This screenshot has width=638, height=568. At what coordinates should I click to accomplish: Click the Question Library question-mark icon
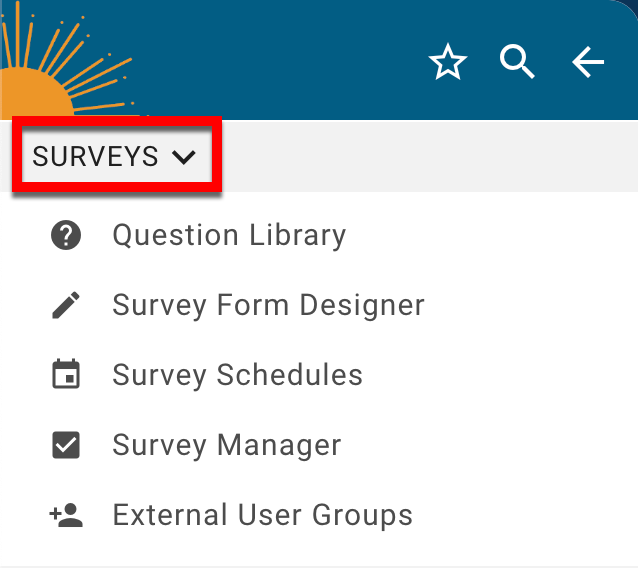click(66, 236)
